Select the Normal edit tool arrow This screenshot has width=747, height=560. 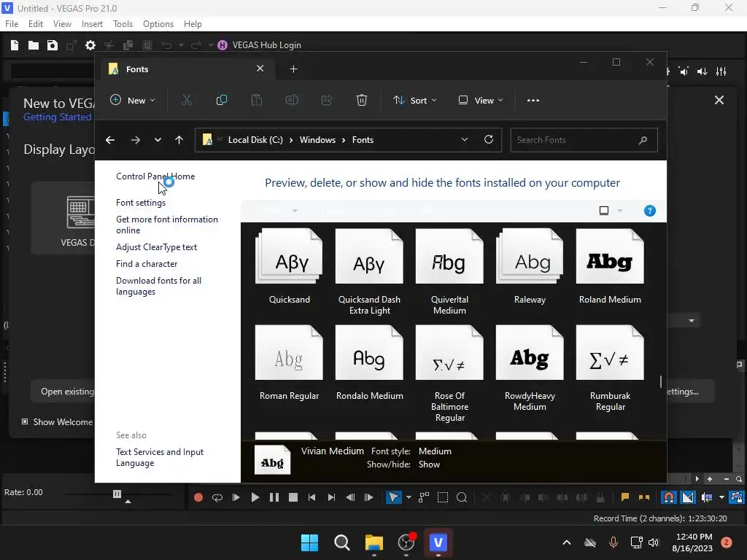click(393, 497)
